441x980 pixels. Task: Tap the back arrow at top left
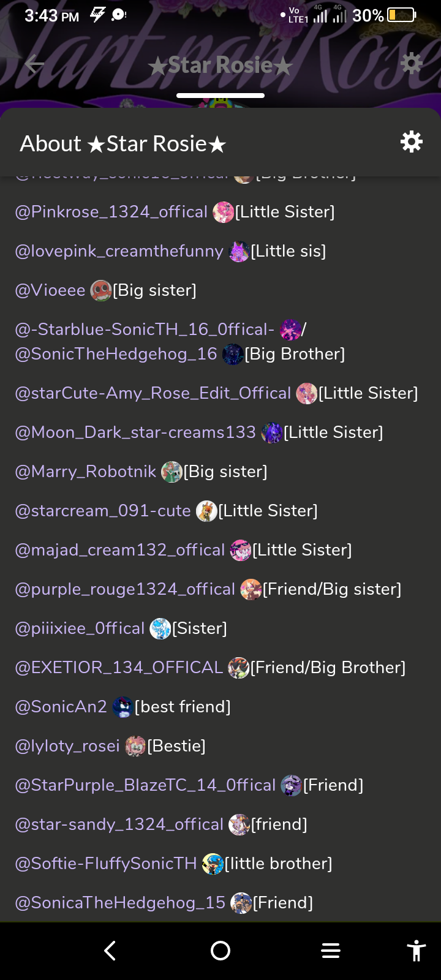(35, 64)
